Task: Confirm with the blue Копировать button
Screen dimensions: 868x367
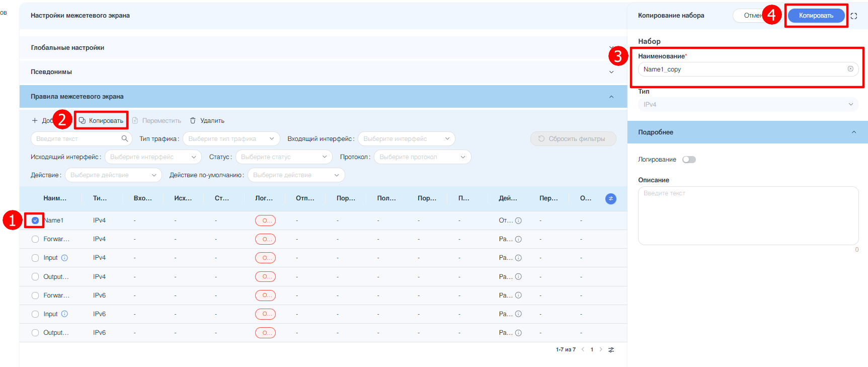Action: click(x=816, y=16)
